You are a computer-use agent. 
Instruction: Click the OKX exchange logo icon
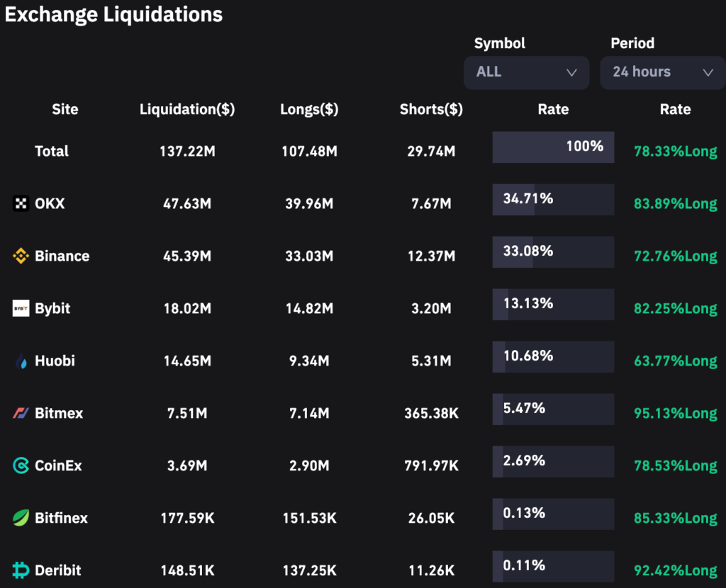click(21, 203)
